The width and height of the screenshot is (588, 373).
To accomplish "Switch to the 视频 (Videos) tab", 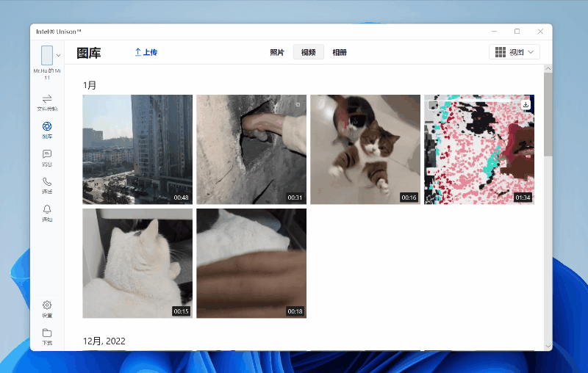I will [308, 52].
